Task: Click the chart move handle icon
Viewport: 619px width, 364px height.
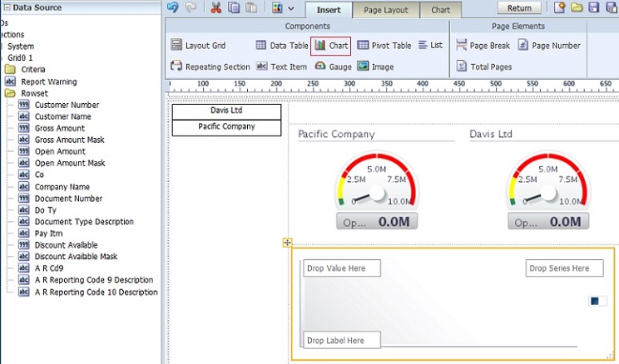Action: pyautogui.click(x=287, y=243)
